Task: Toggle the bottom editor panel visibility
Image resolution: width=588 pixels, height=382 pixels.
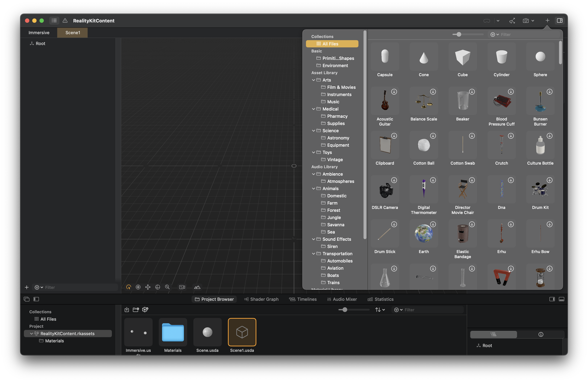Action: (x=561, y=299)
